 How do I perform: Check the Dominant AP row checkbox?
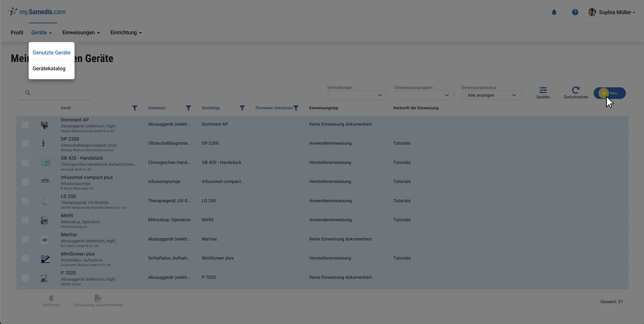[25, 124]
